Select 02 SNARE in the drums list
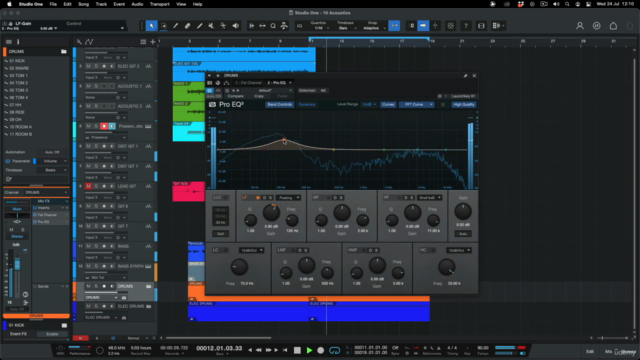640x360 pixels. [19, 68]
